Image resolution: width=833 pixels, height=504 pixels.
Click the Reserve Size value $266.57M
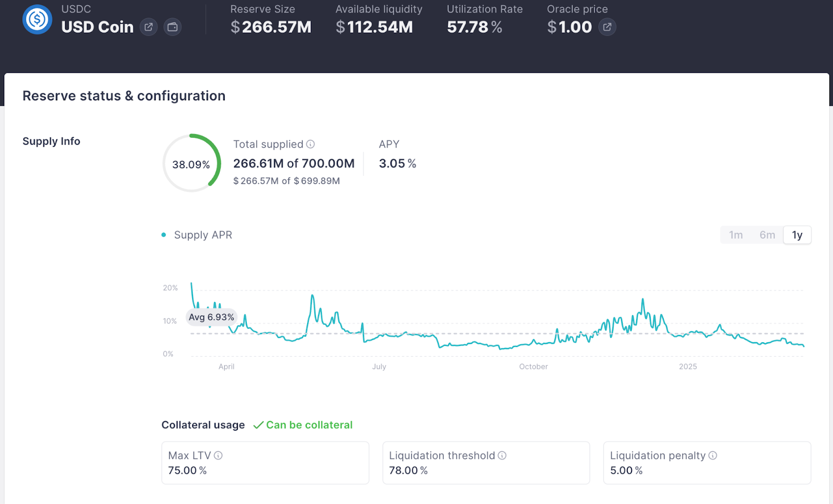pyautogui.click(x=271, y=27)
